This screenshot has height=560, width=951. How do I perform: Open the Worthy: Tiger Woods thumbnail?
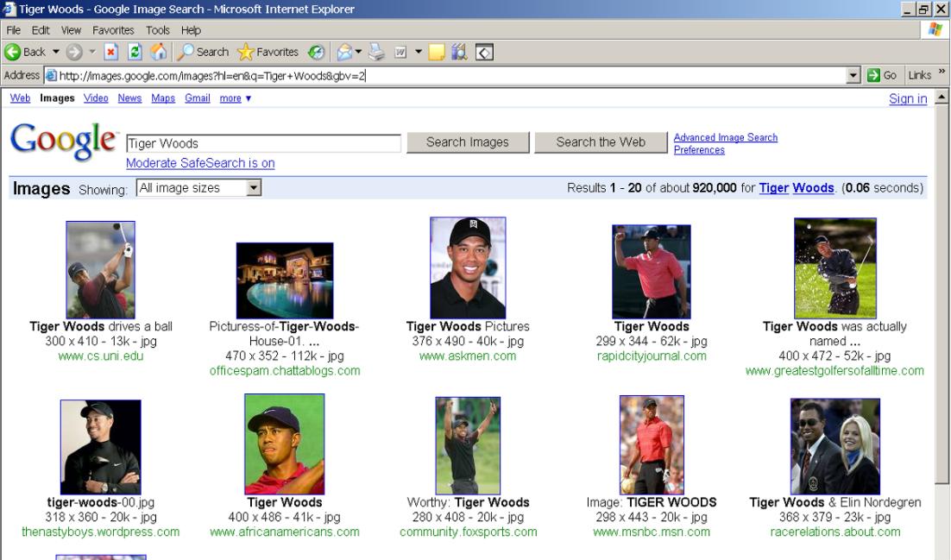pyautogui.click(x=468, y=445)
